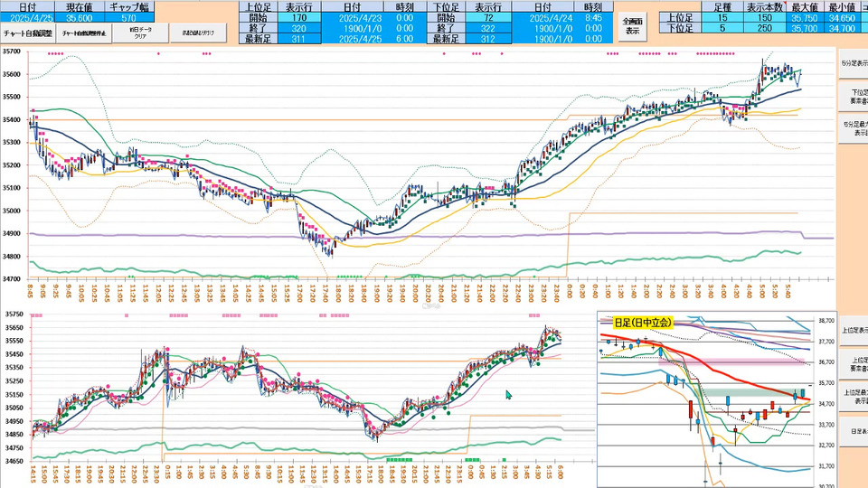Click the チャート自動調整 button
Image resolution: width=868 pixels, height=488 pixels.
click(28, 33)
